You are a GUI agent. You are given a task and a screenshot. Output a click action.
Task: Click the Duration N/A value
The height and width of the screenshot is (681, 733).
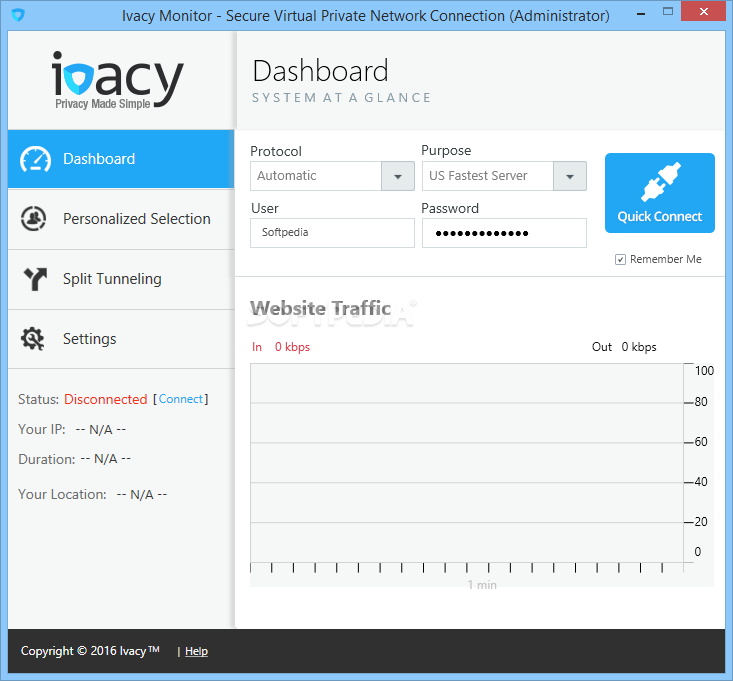pyautogui.click(x=106, y=459)
